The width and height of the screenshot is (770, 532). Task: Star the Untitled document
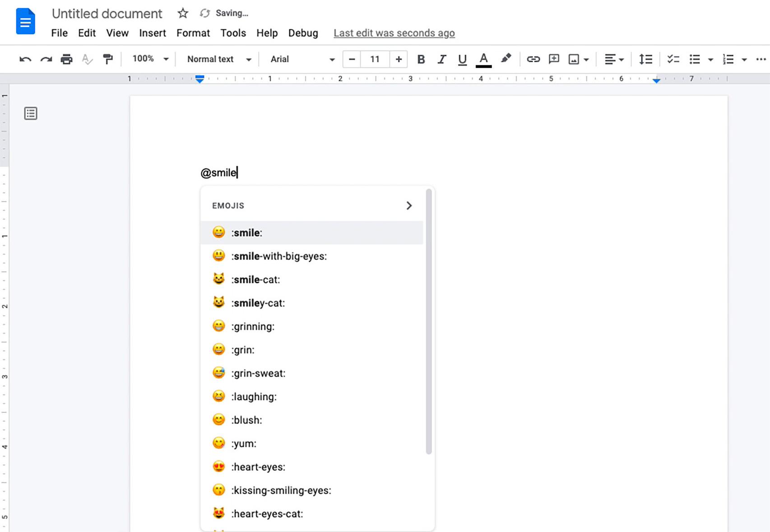click(x=182, y=13)
